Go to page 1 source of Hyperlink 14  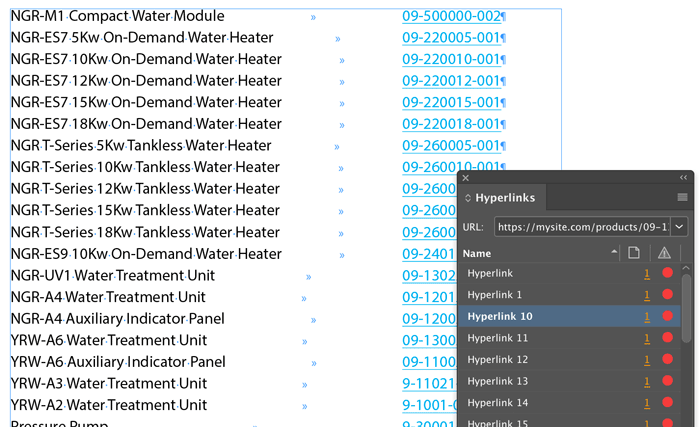tap(647, 403)
